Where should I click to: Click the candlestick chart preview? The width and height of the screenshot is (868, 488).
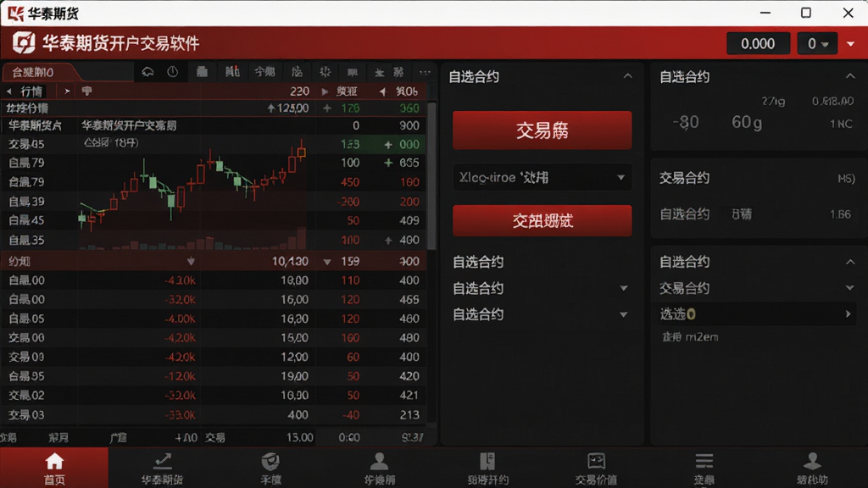pos(192,192)
